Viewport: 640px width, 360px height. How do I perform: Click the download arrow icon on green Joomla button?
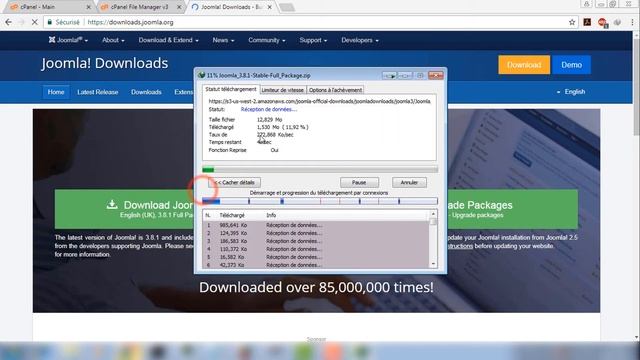[x=112, y=204]
